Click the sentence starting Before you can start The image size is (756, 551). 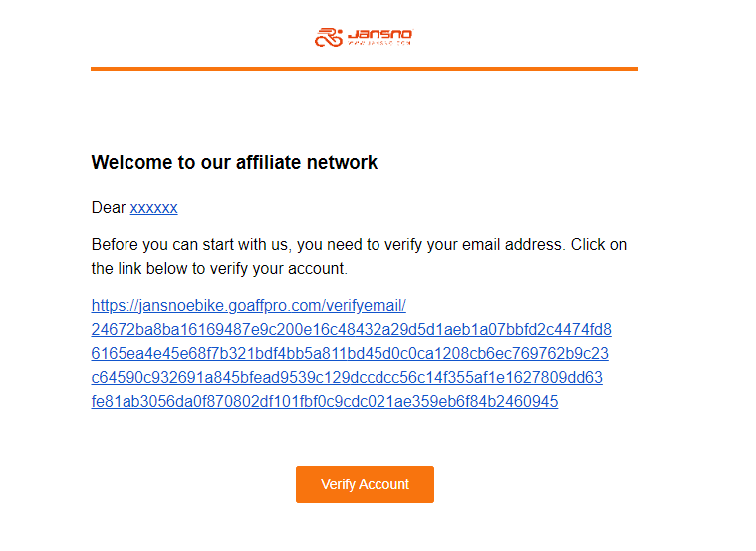(359, 257)
